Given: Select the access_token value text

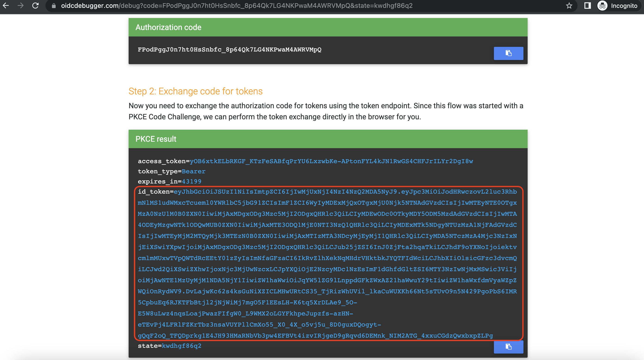Looking at the screenshot, I should click(x=330, y=161).
